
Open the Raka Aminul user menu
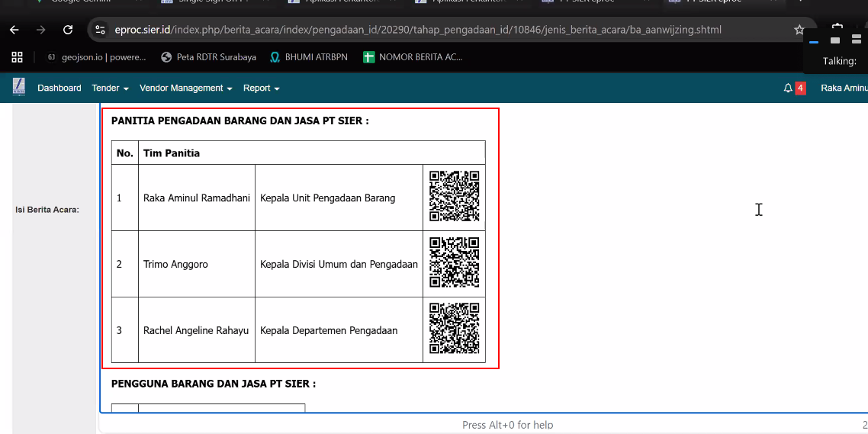click(x=844, y=88)
